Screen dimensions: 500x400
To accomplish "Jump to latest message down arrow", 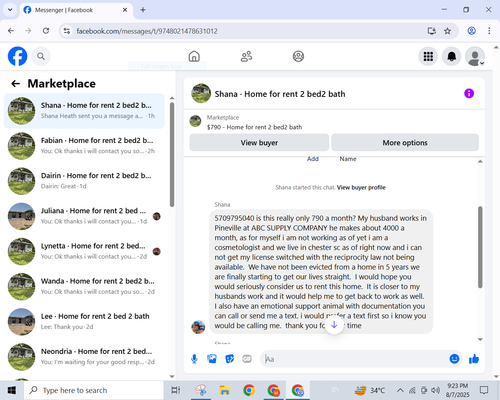I will [334, 325].
